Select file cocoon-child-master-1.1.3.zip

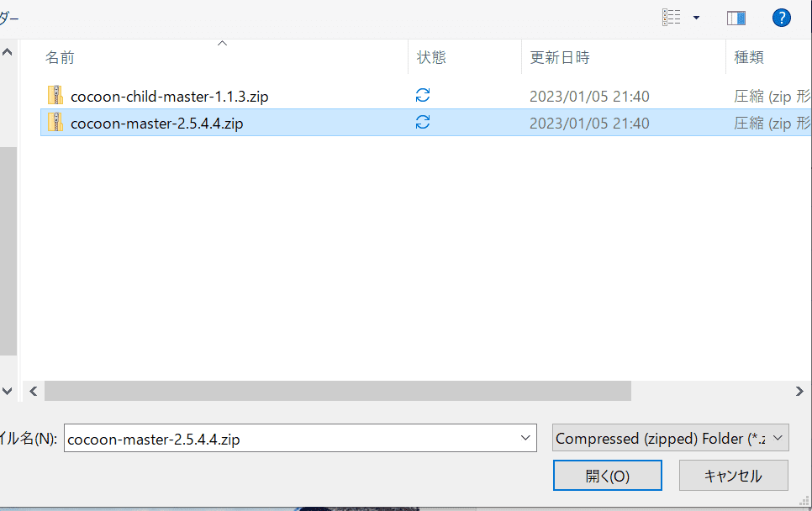[x=169, y=97]
